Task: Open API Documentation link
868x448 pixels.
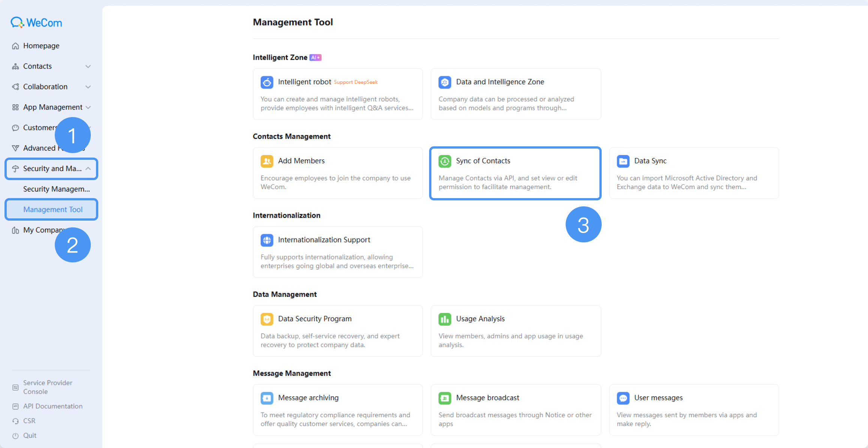Action: tap(53, 406)
